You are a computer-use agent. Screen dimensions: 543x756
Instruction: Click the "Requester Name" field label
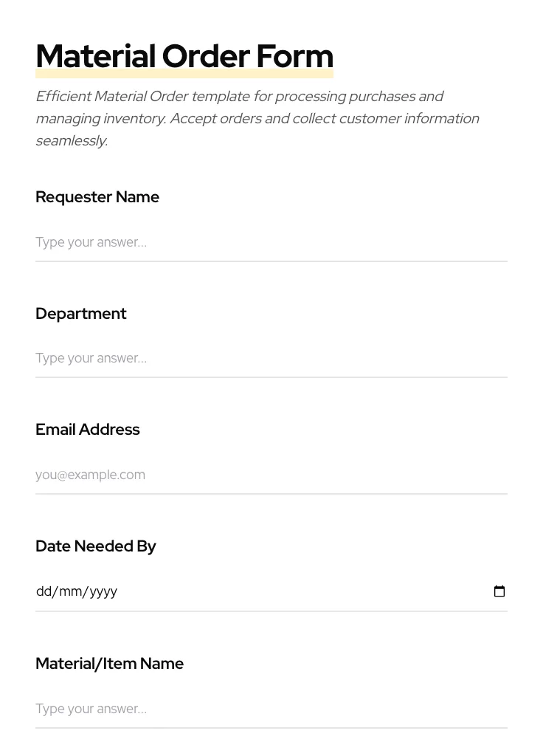(x=97, y=197)
